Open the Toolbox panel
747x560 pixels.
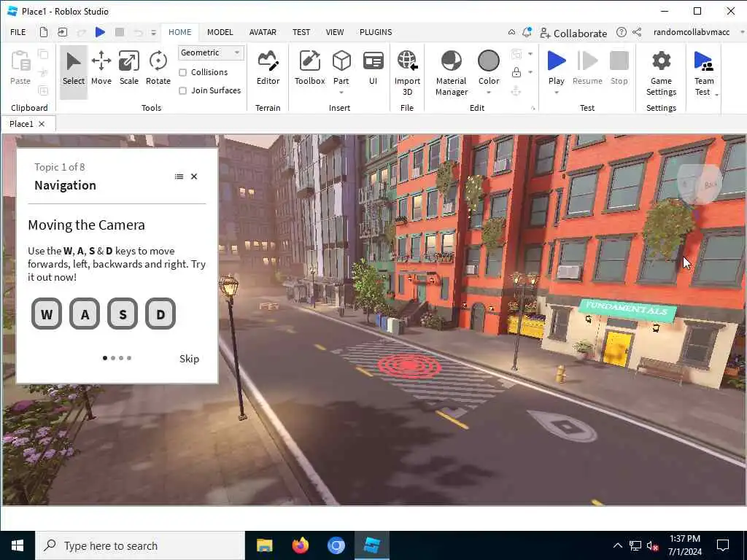[309, 69]
